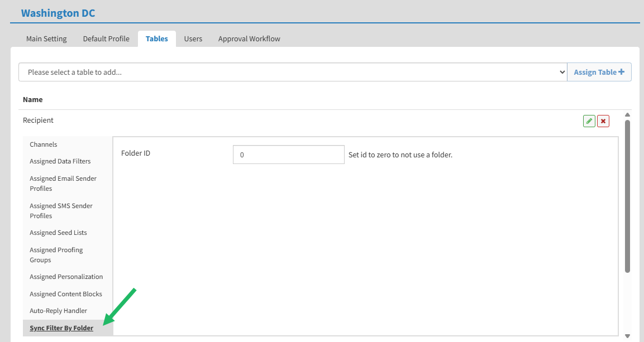644x342 pixels.
Task: Select Assigned Content Blocks
Action: point(66,294)
